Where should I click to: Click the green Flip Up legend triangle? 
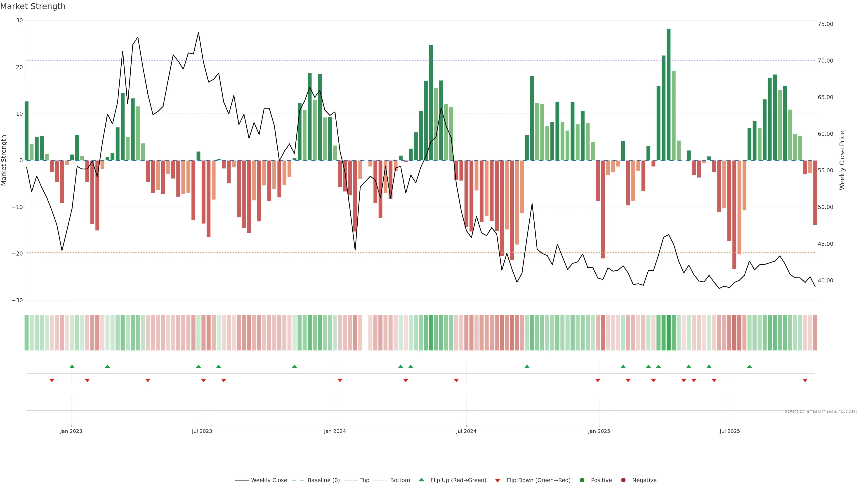click(x=421, y=480)
